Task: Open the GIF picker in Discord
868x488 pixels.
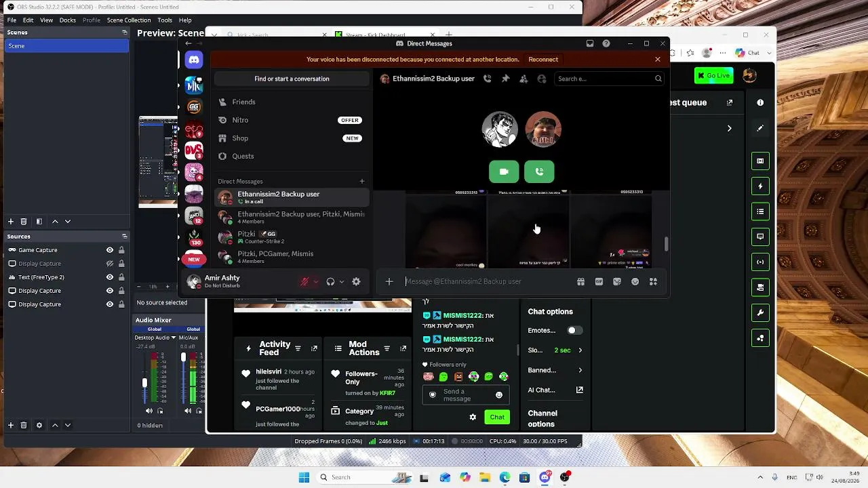Action: 599,281
